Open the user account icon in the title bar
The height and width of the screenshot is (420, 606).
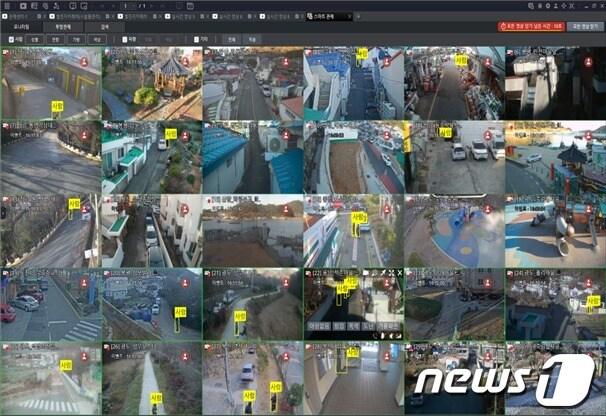click(x=556, y=6)
